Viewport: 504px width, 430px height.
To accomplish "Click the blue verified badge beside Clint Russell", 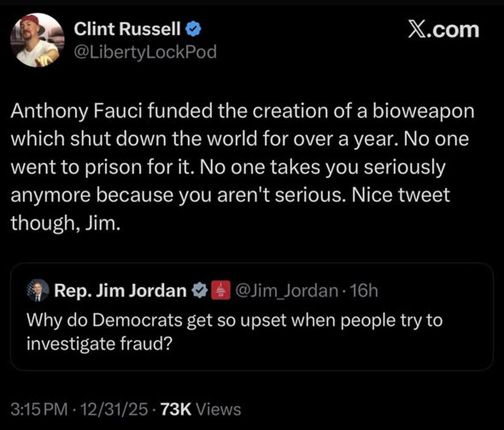I will tap(193, 30).
